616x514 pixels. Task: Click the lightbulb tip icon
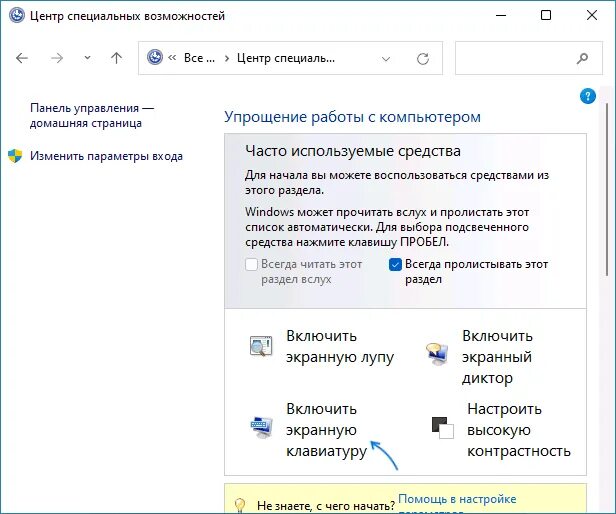pos(240,505)
